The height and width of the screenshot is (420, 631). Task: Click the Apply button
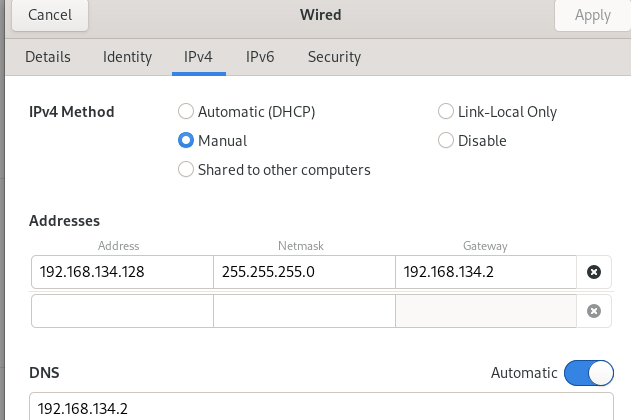coord(593,15)
